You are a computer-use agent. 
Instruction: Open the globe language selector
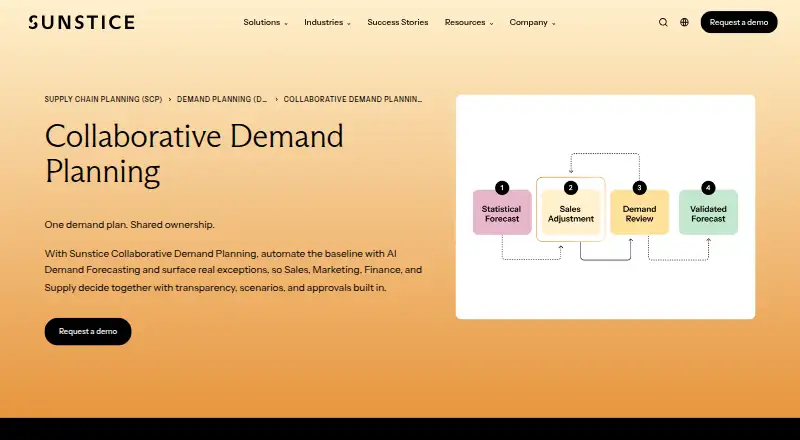[x=684, y=22]
